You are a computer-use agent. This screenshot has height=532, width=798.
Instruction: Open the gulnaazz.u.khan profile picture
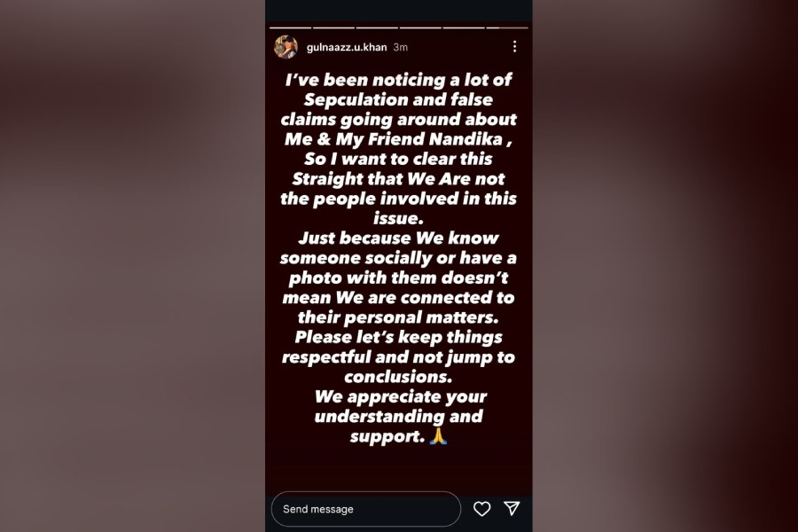pos(286,47)
